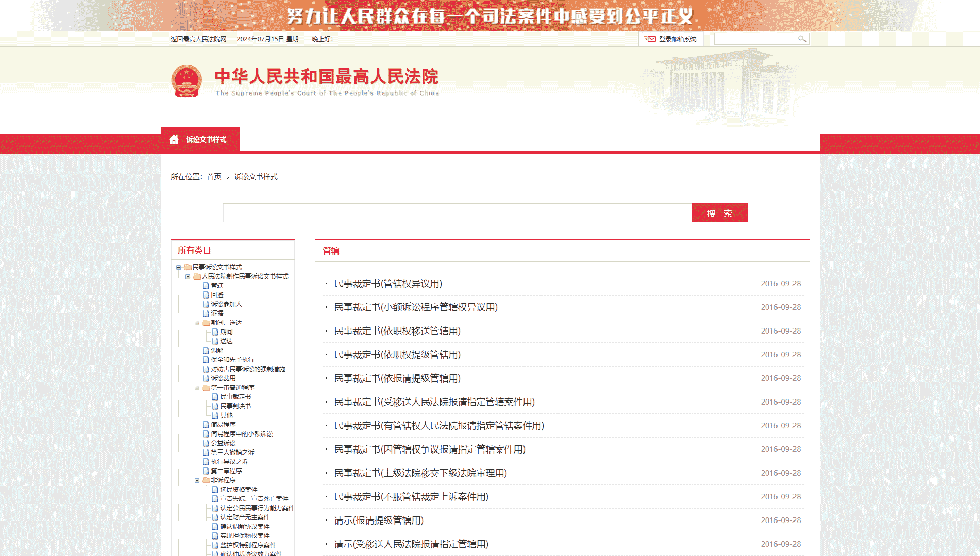Viewport: 980px width, 556px height.
Task: Click the folder icon of 人民法院制作民事诉讼文书样式
Action: pyautogui.click(x=197, y=276)
